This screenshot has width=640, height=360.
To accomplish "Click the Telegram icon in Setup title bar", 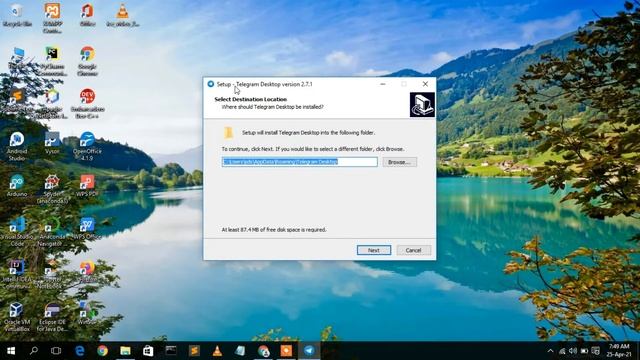I will (x=211, y=84).
